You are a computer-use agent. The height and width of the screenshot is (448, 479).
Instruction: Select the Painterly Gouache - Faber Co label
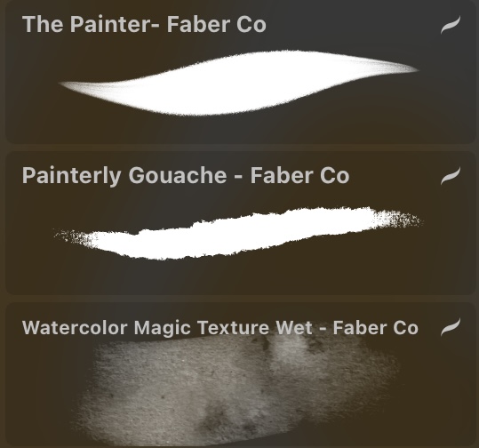coord(186,176)
